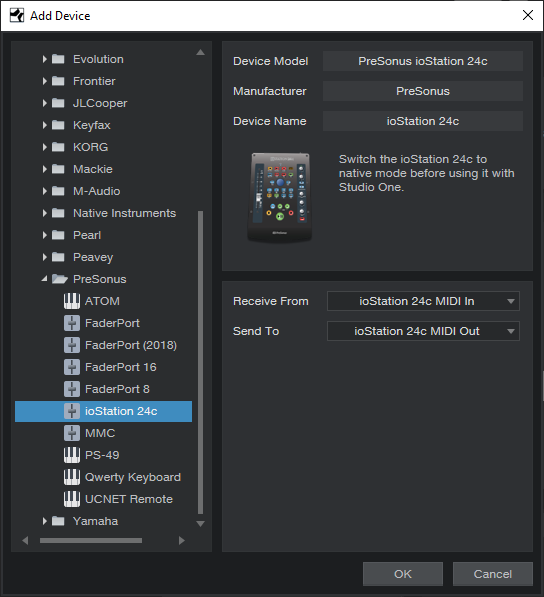Click the Add Device title bar app icon
544x597 pixels.
pyautogui.click(x=17, y=16)
